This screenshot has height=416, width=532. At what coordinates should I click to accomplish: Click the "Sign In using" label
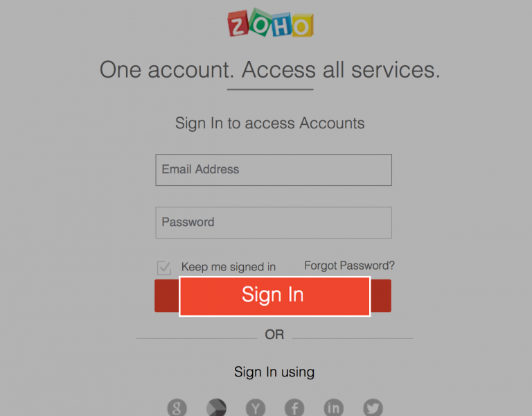pyautogui.click(x=274, y=372)
